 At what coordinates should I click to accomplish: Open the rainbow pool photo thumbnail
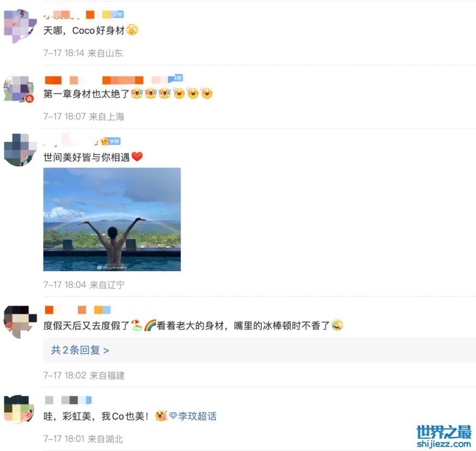tap(112, 219)
